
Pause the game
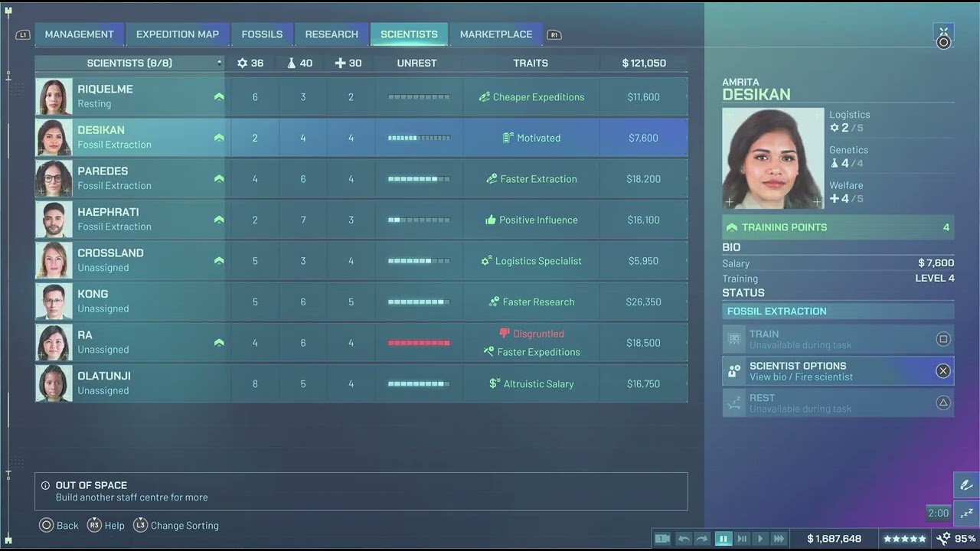click(723, 539)
